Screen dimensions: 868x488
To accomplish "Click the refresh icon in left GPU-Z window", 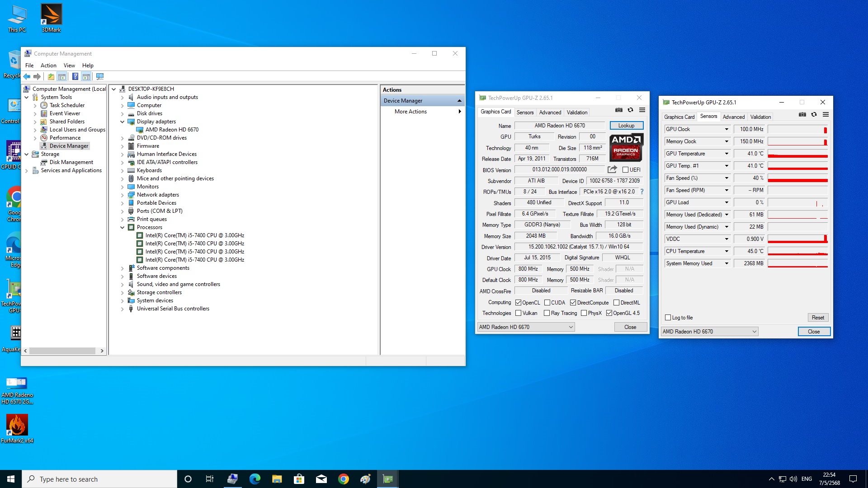I will (x=630, y=110).
